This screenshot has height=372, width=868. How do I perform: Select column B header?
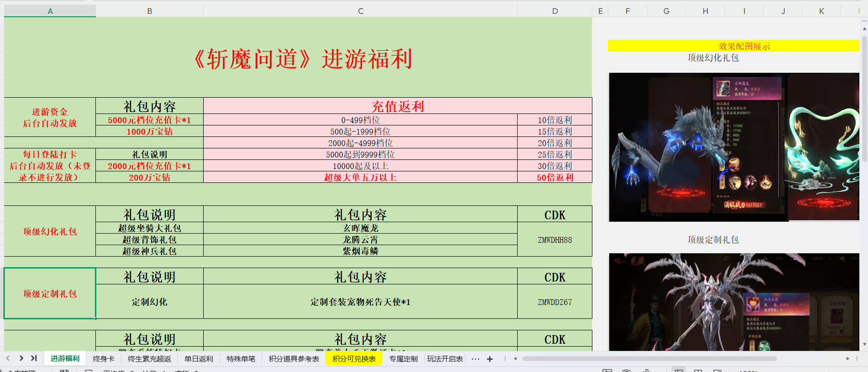[x=150, y=11]
